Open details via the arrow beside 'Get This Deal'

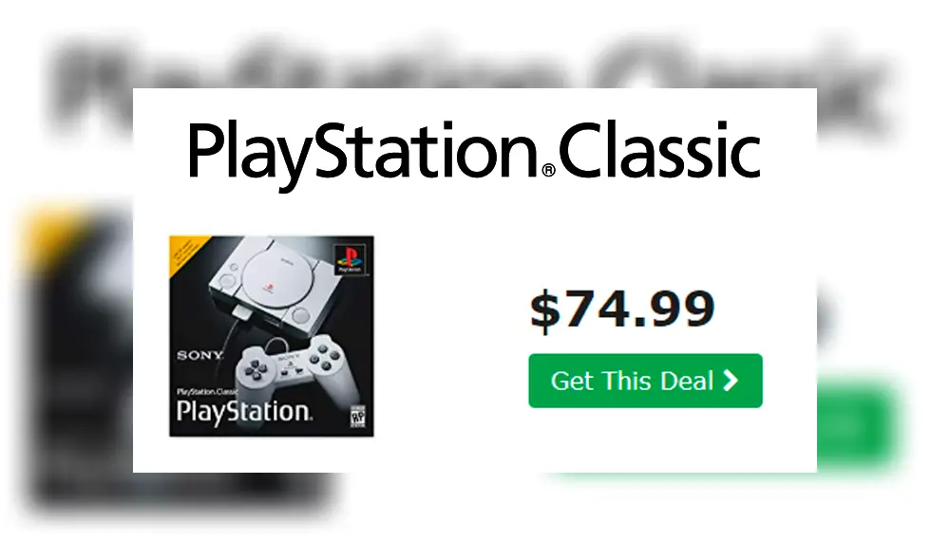730,381
